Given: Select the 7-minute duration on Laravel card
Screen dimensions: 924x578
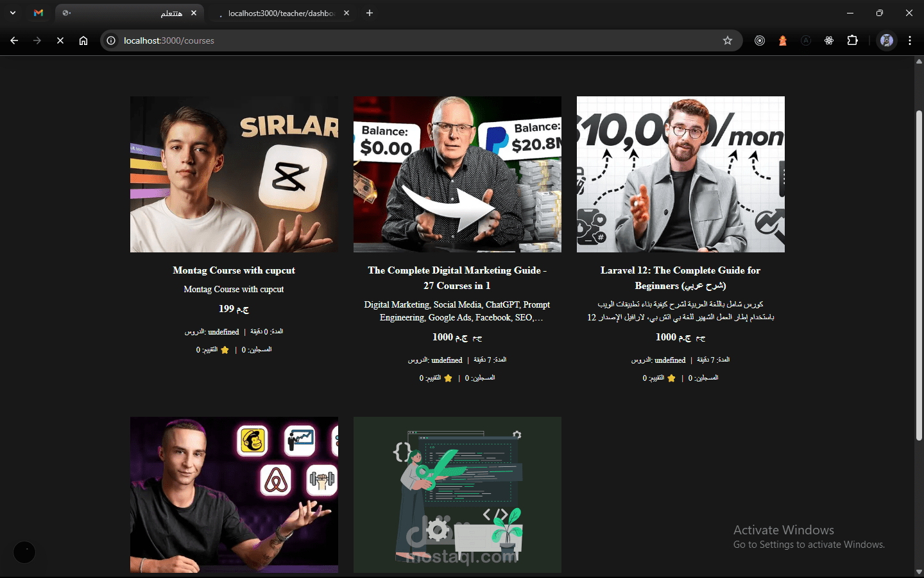Looking at the screenshot, I should (x=714, y=360).
